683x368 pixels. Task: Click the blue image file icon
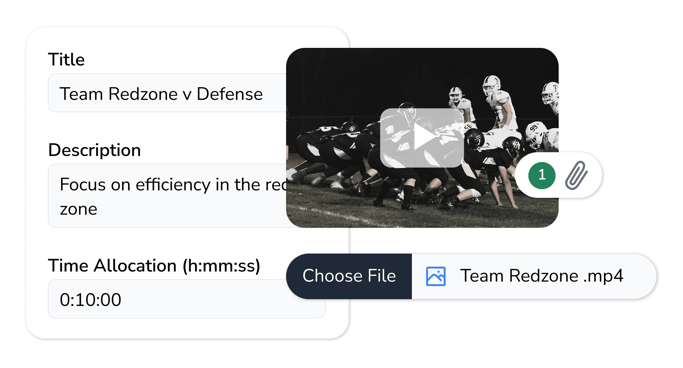pos(436,276)
